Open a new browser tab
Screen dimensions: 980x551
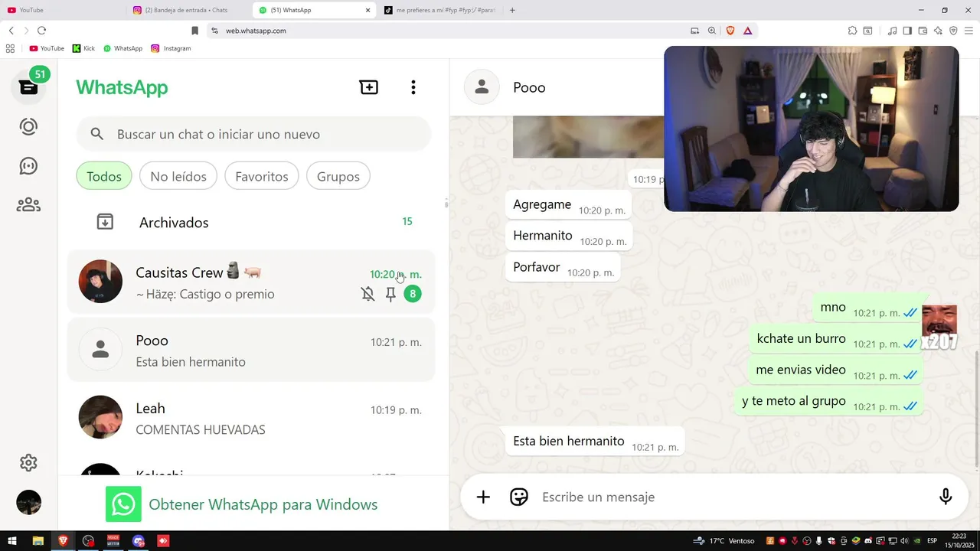[512, 10]
